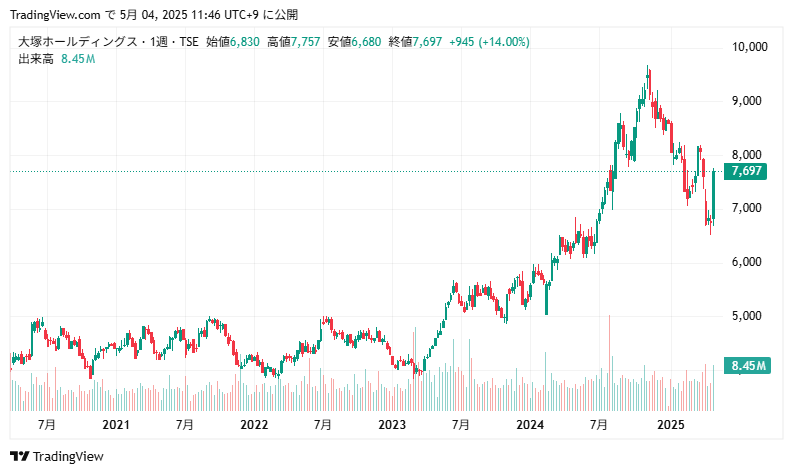Click the 安値 6,680 low value
Viewport: 793px width, 474px height.
coord(355,41)
